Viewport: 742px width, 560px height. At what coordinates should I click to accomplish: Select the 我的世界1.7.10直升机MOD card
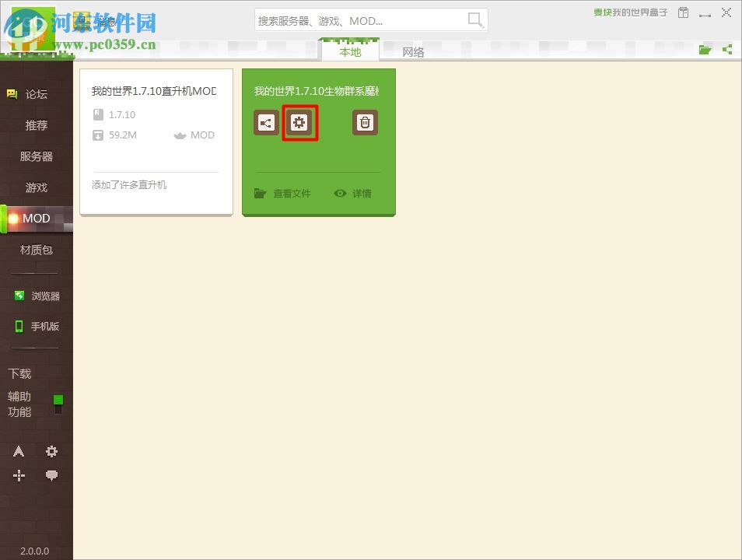(155, 140)
